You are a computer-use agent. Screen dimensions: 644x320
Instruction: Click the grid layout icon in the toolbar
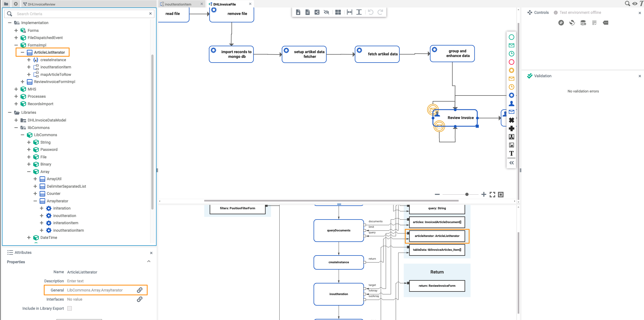click(338, 12)
